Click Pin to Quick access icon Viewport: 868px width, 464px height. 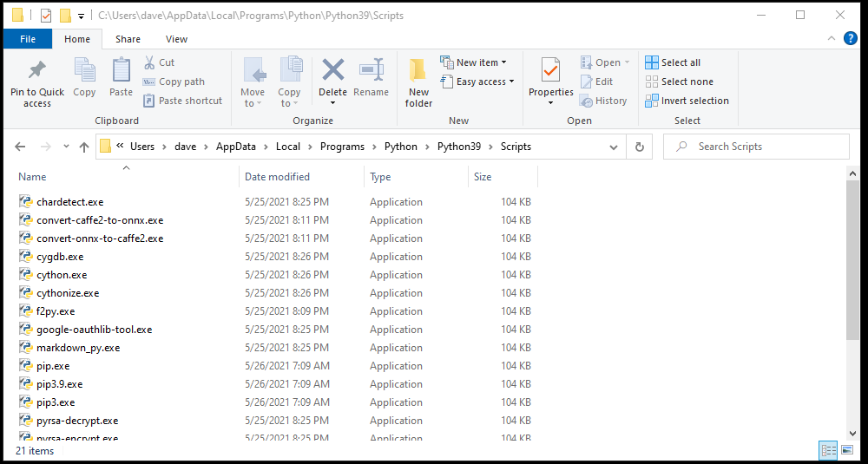click(x=37, y=70)
